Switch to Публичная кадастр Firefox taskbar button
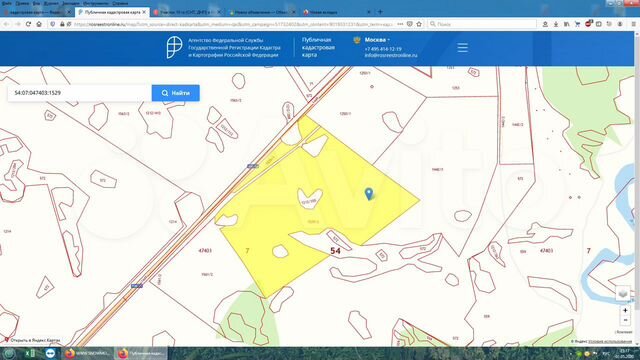Viewport: 640px width, 360px height. (141, 353)
